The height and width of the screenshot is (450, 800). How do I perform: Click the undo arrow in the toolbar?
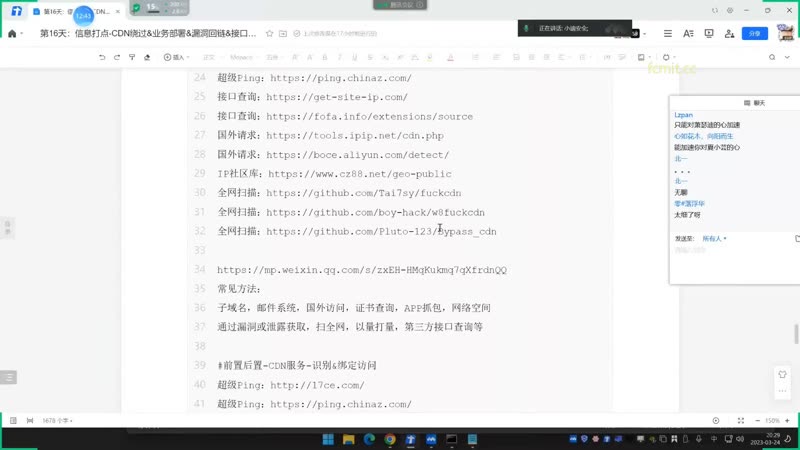pos(102,57)
